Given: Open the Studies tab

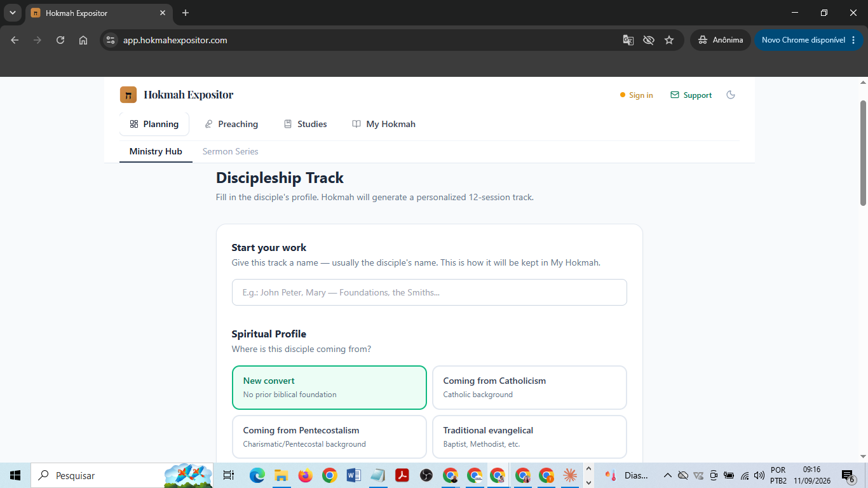Looking at the screenshot, I should point(306,124).
